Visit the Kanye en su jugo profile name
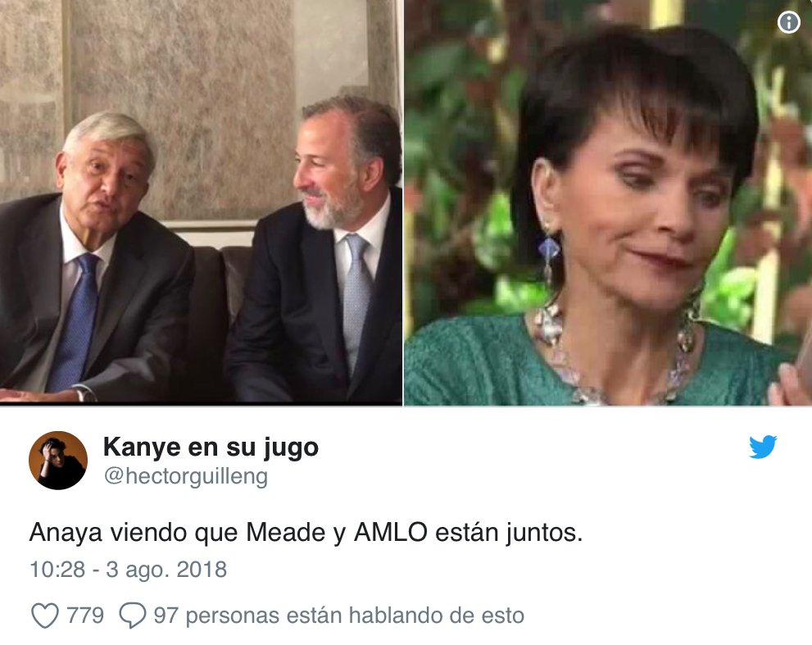 point(211,447)
